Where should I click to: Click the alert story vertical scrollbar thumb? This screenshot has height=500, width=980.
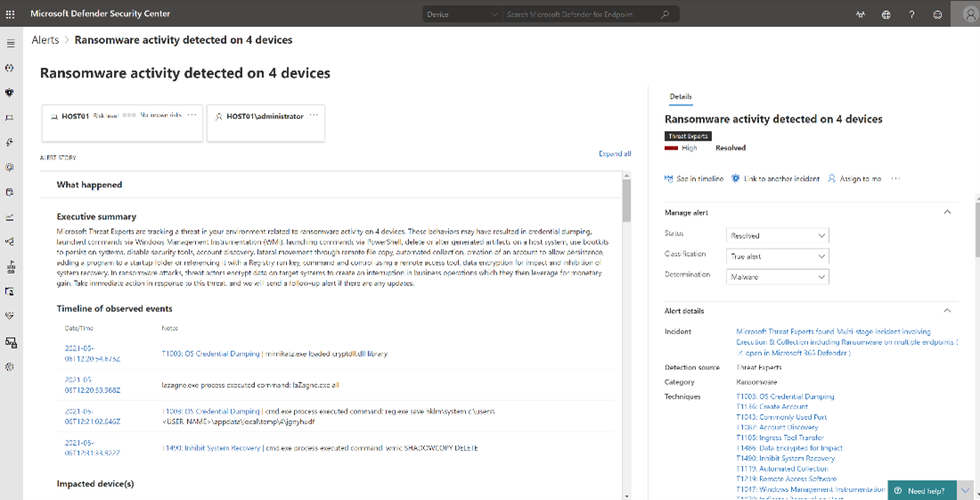tap(627, 201)
